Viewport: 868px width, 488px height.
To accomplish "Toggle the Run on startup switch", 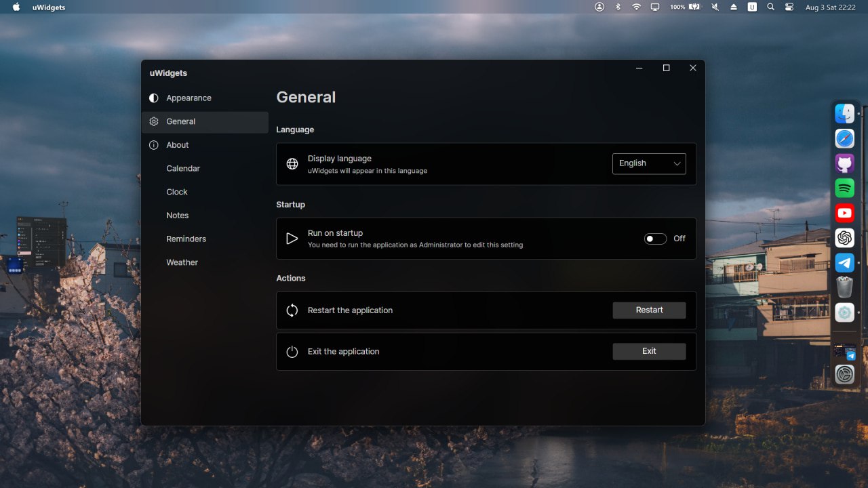I will pyautogui.click(x=655, y=239).
